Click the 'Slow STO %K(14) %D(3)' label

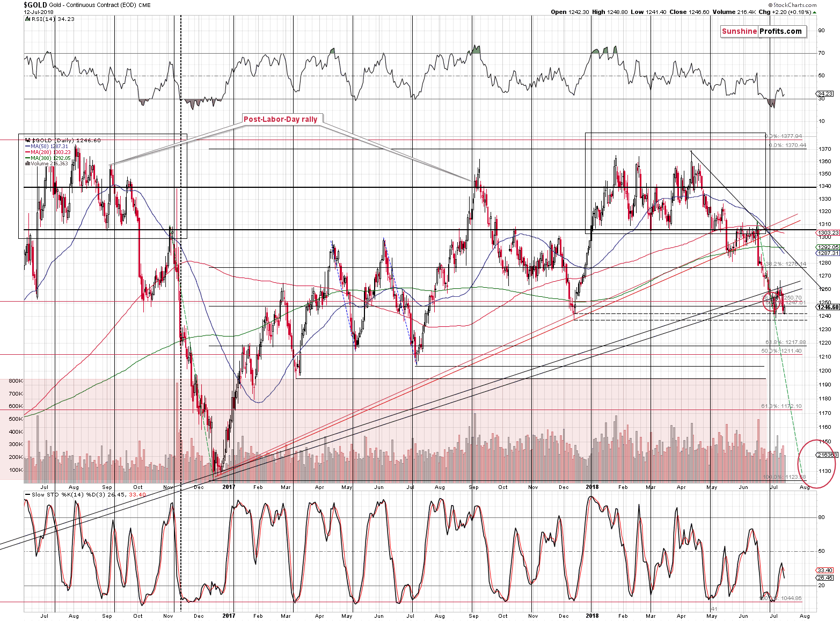(69, 494)
